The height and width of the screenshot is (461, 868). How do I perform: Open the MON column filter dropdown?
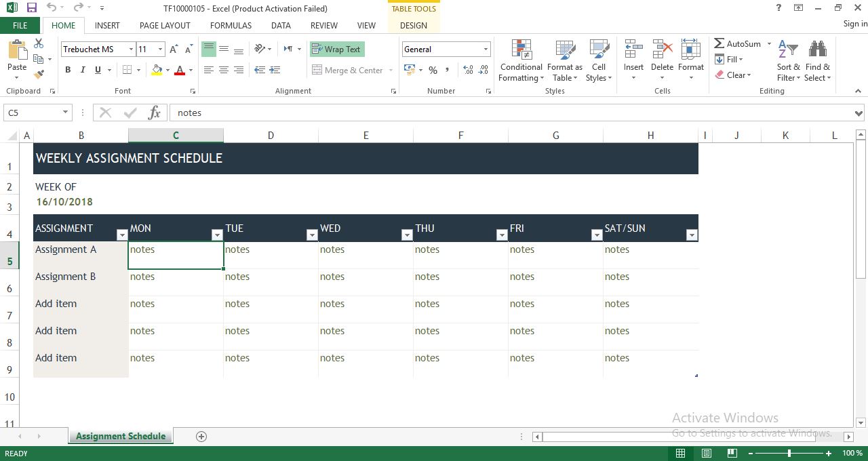[x=217, y=235]
